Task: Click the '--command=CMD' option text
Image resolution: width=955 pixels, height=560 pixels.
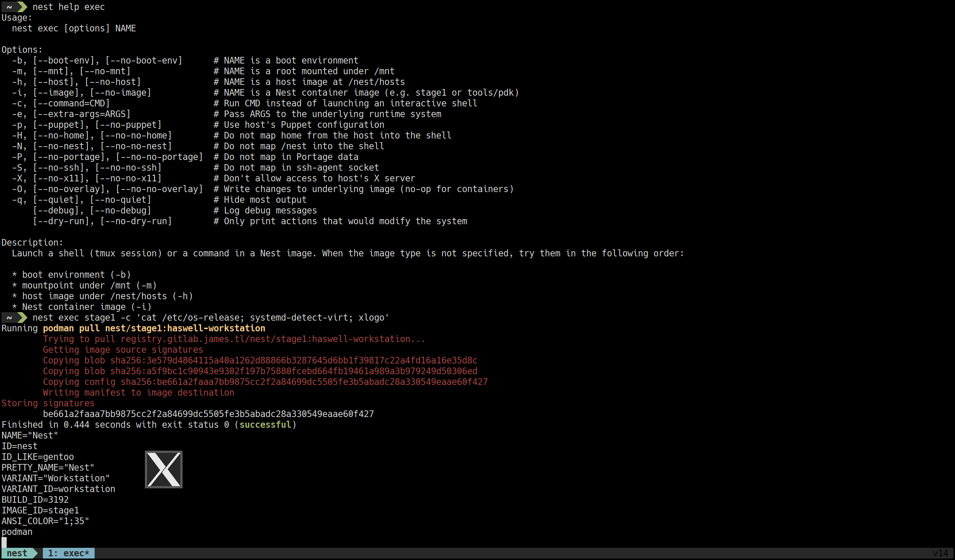Action: point(71,103)
